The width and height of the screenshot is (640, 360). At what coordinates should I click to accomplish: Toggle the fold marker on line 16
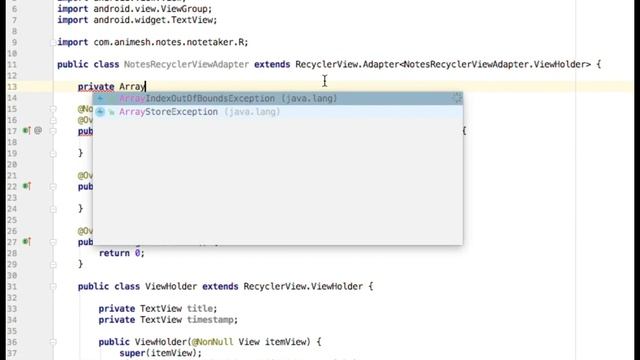point(53,120)
